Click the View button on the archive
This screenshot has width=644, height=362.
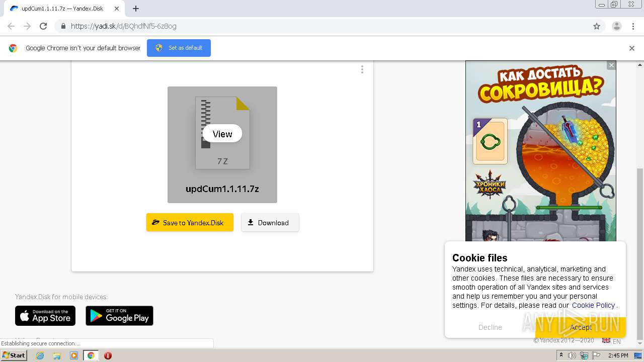pos(222,134)
